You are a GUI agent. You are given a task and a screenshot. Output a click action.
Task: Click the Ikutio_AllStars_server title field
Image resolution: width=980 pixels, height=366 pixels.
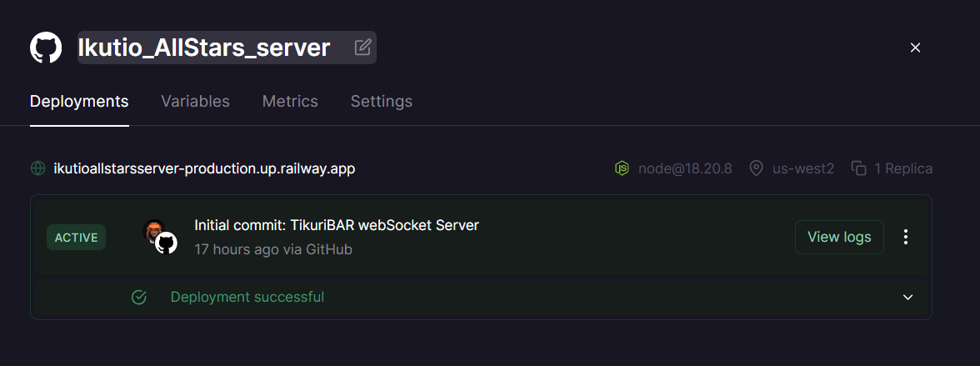click(227, 48)
